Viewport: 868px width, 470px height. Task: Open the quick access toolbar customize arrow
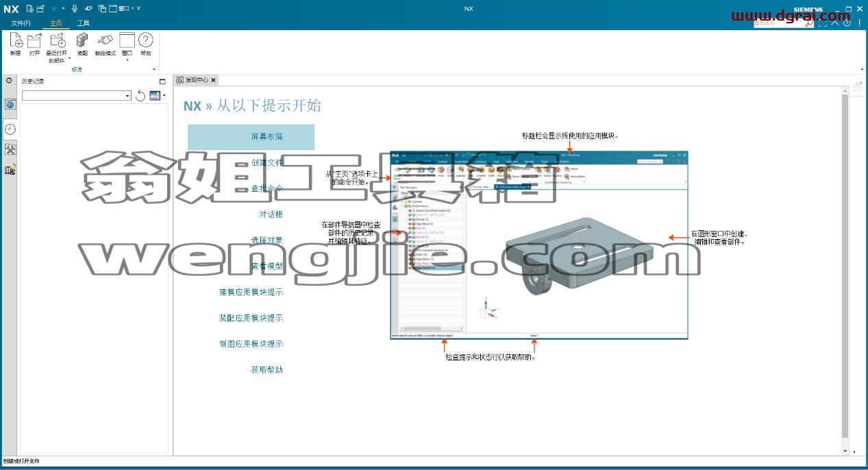[x=138, y=8]
